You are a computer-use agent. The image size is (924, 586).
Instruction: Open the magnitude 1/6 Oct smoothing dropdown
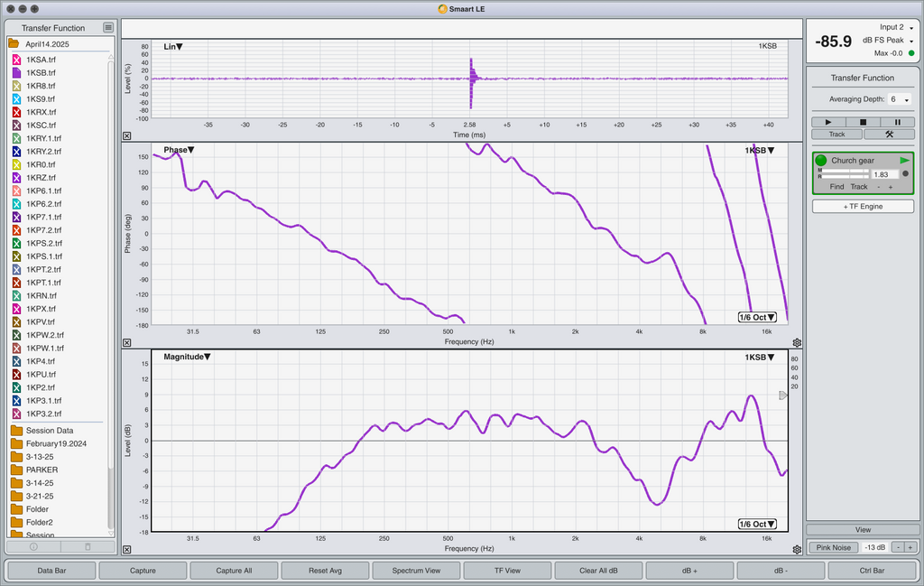click(757, 524)
